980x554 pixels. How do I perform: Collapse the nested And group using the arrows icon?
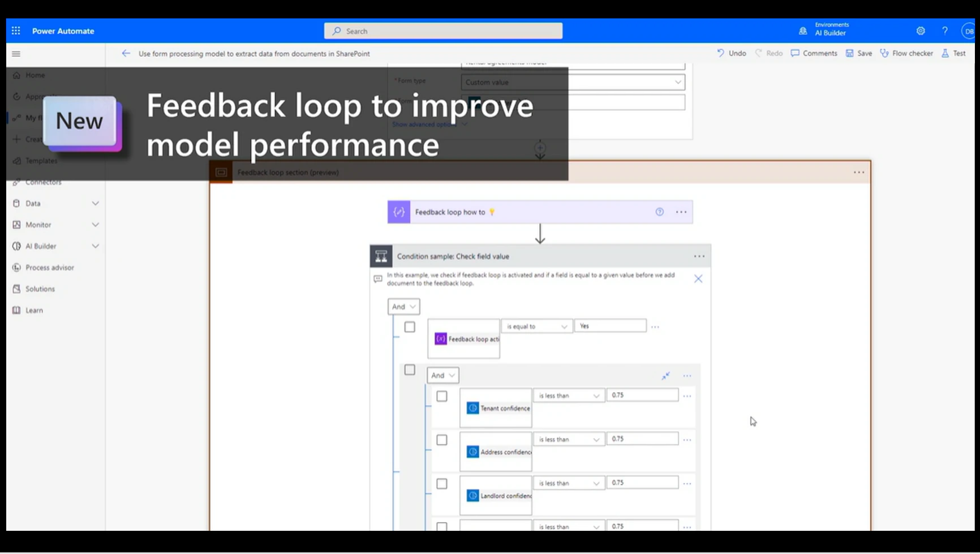666,376
